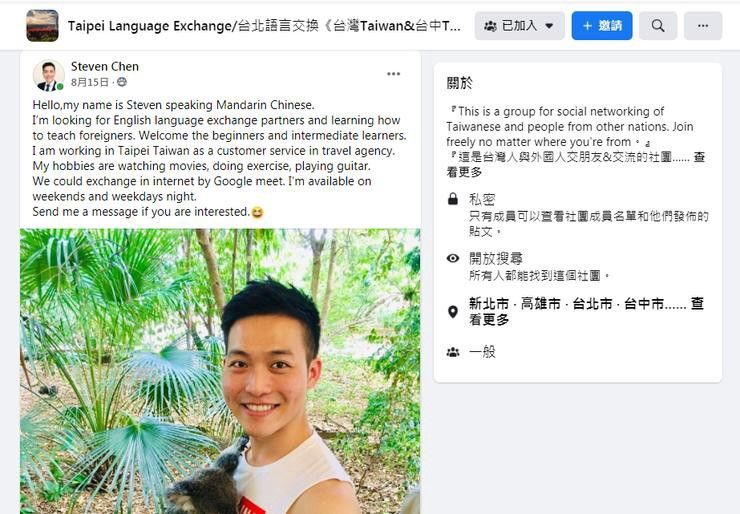Expand the locations list 查看更多 link

[587, 312]
